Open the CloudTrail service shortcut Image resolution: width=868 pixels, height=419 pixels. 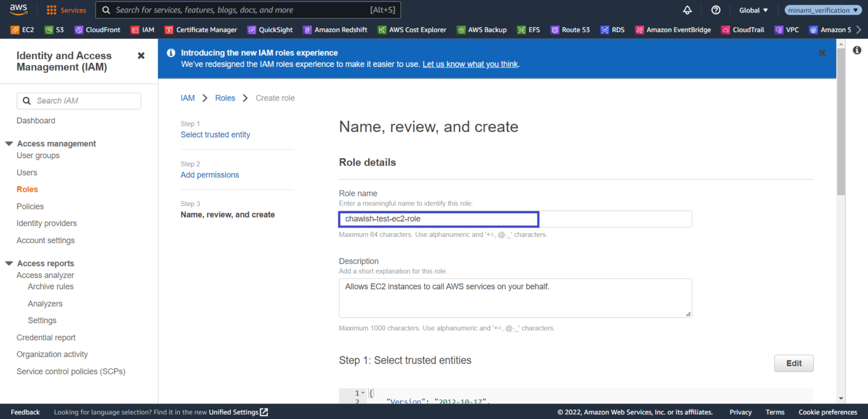[742, 29]
